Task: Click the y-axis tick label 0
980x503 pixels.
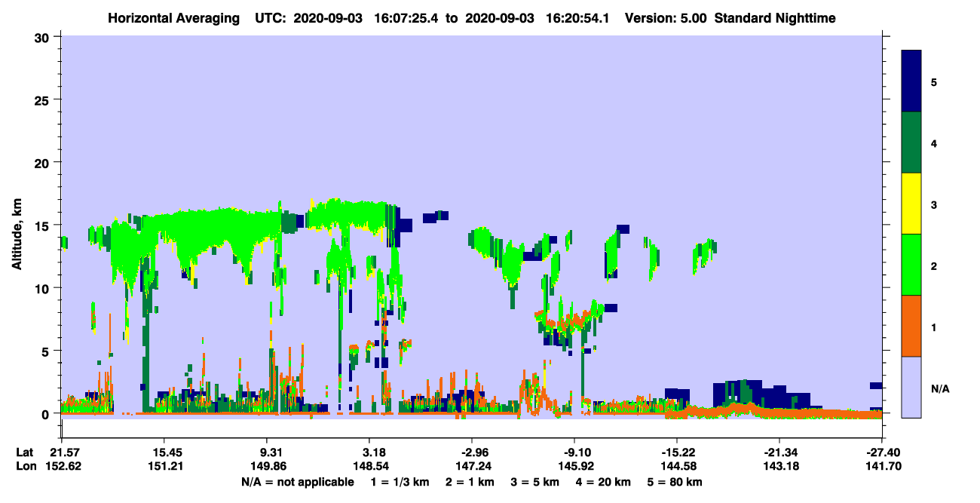Action: (x=47, y=414)
